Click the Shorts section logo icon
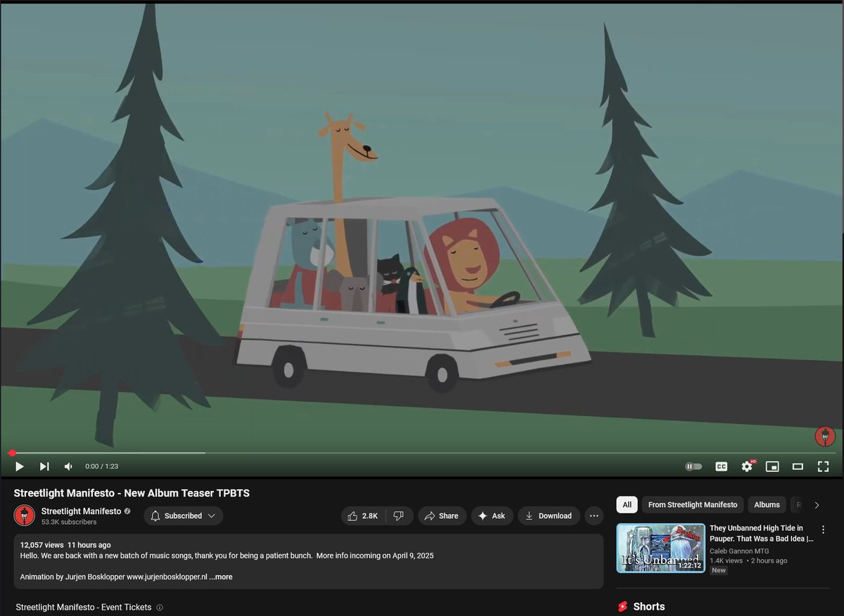 [x=622, y=606]
